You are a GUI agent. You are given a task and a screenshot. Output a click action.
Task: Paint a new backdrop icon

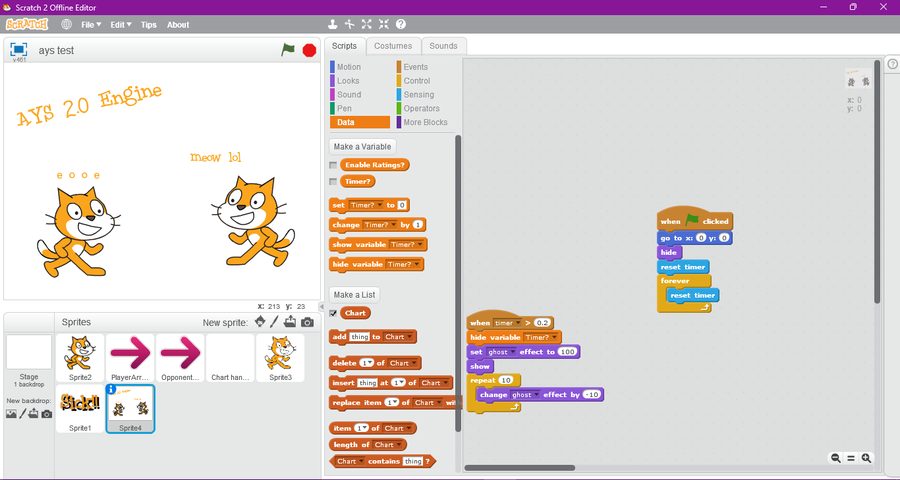pos(22,413)
